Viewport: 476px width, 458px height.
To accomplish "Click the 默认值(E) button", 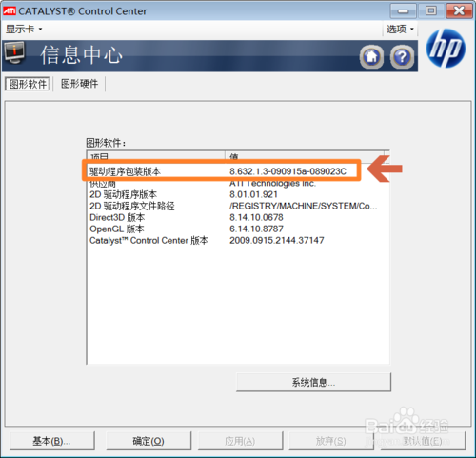I will (423, 441).
